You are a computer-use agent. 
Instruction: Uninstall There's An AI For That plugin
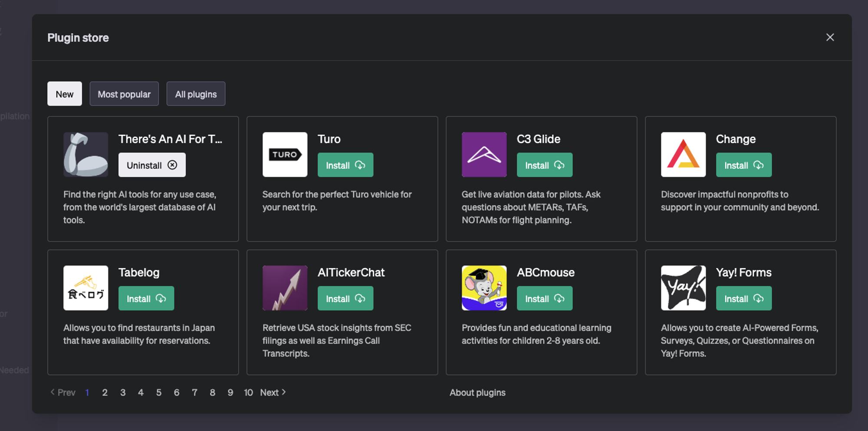tap(152, 165)
